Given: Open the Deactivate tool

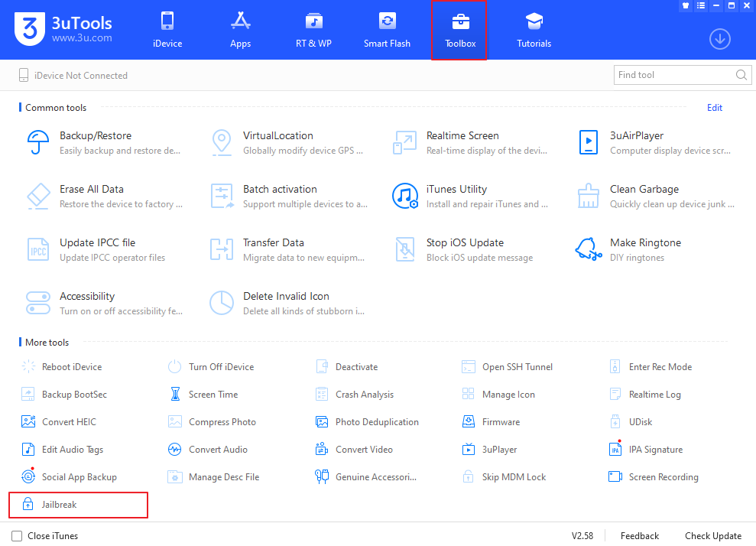Looking at the screenshot, I should [x=347, y=366].
